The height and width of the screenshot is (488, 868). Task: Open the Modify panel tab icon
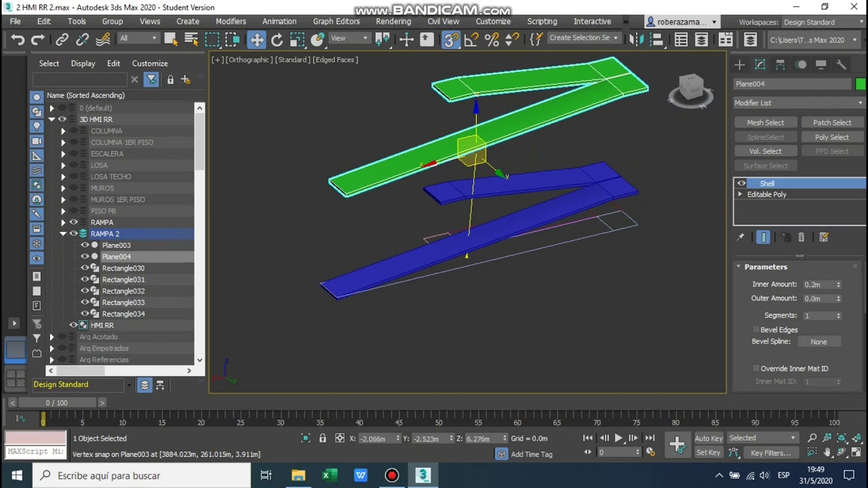(759, 64)
